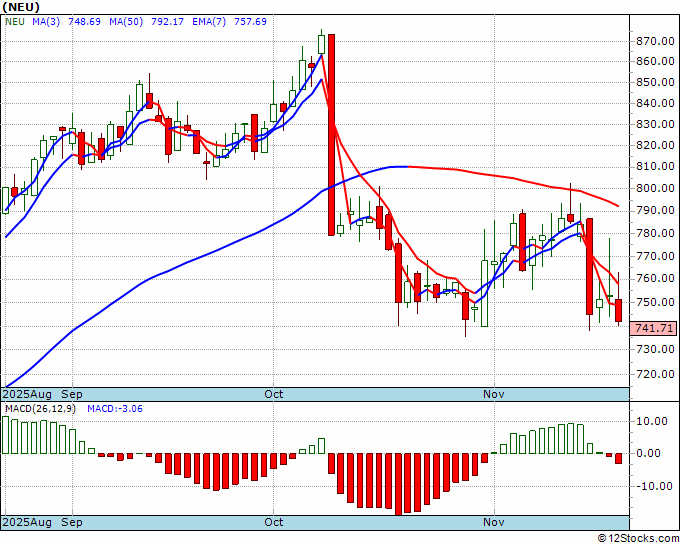Click the MA(3) legend label
Viewport: 680px width, 546px height.
pyautogui.click(x=46, y=22)
